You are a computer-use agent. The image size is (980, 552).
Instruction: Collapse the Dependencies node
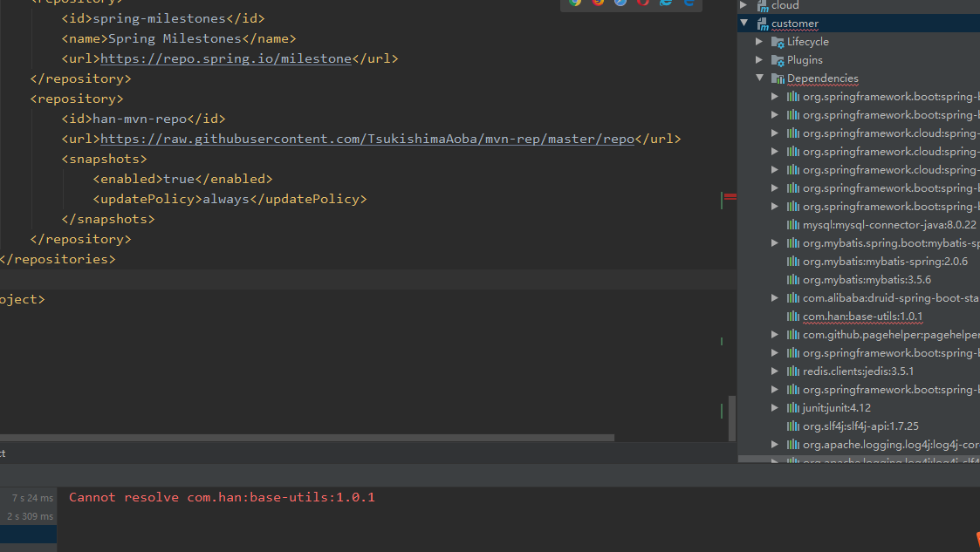pos(759,78)
